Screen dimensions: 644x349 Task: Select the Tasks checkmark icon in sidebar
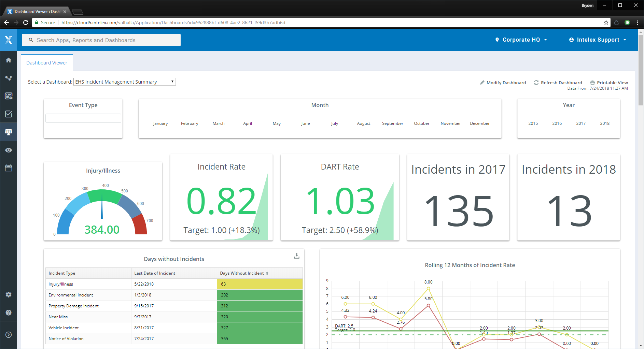(9, 114)
